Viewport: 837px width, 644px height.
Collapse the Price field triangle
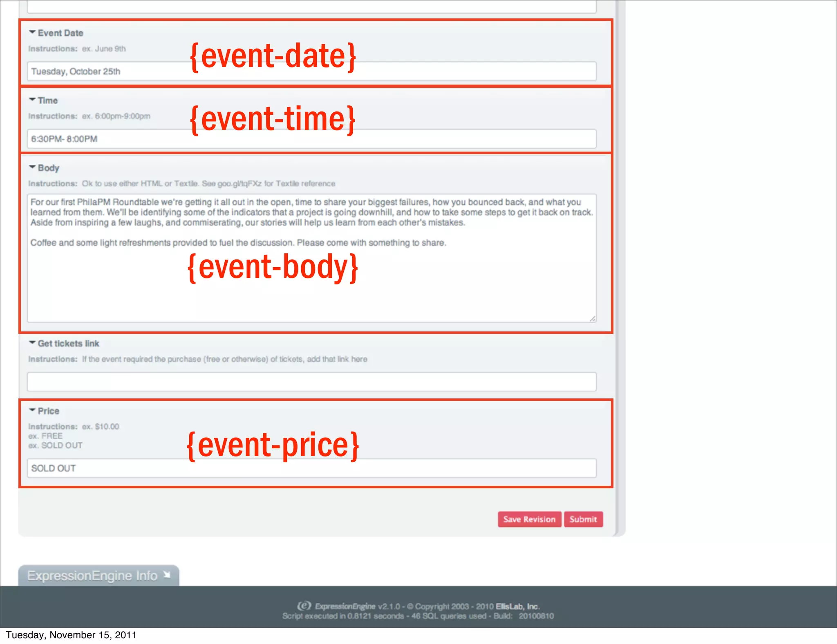pos(32,410)
